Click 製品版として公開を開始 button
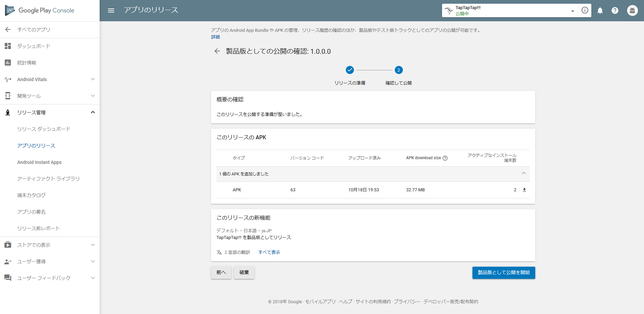The height and width of the screenshot is (314, 644). [504, 273]
